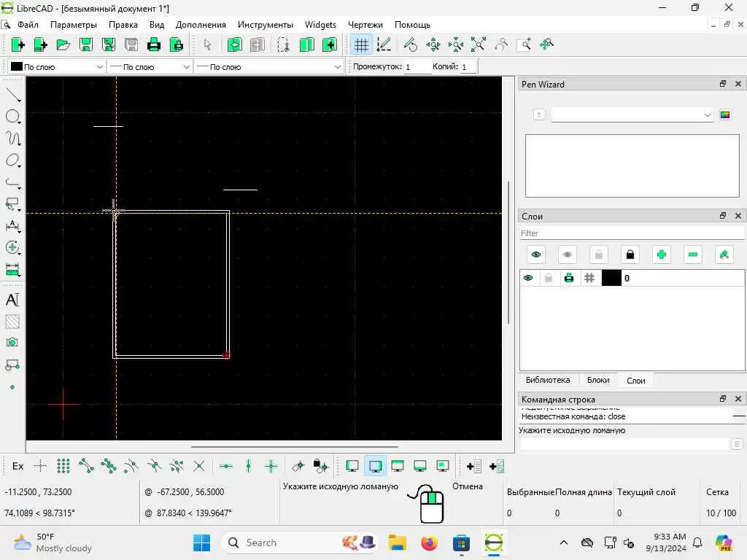Viewport: 747px width, 560px height.
Task: Toggle draft mode icon next to grid
Action: 384,44
